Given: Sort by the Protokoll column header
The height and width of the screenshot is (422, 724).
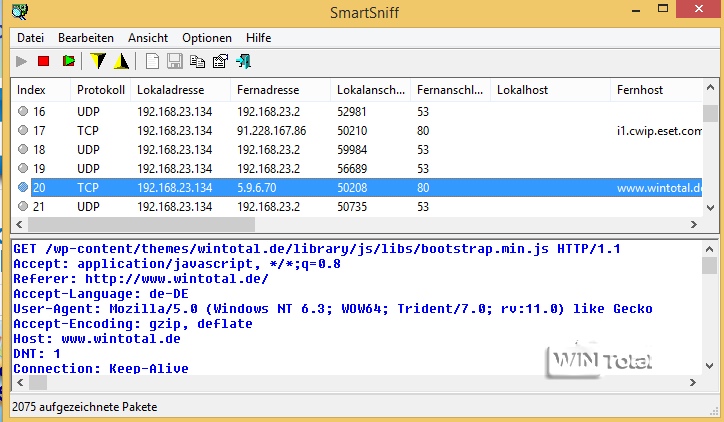Looking at the screenshot, I should pos(100,90).
